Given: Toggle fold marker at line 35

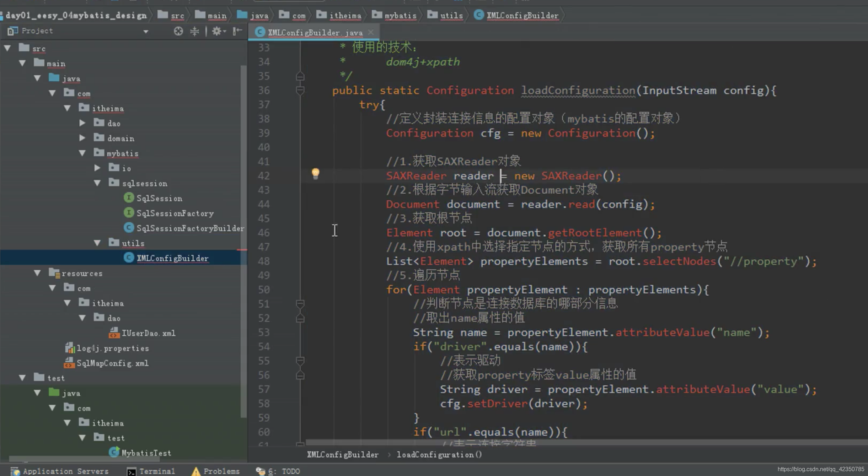Looking at the screenshot, I should coord(300,76).
